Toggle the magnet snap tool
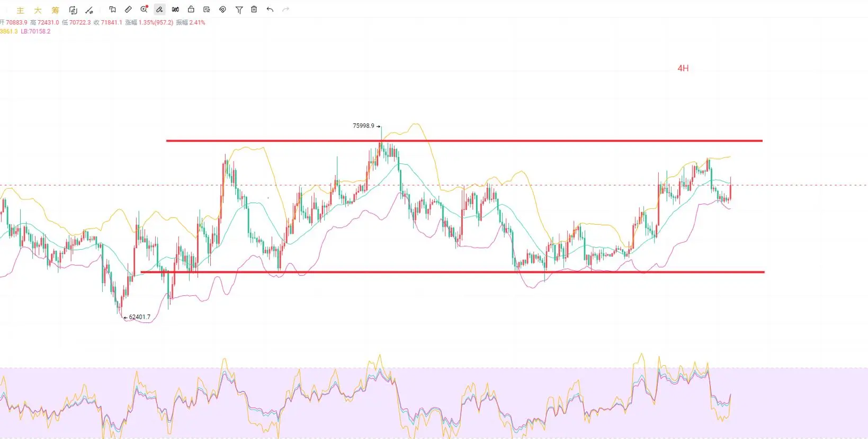 click(222, 10)
